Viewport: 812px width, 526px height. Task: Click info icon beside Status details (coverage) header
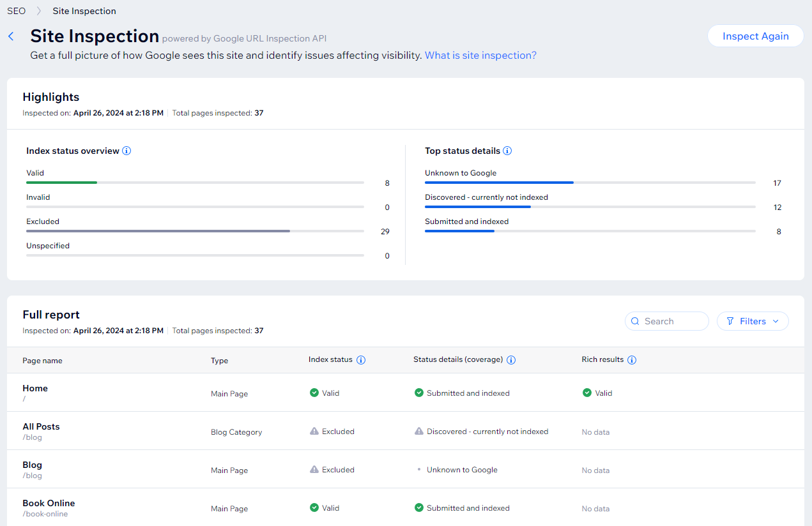[511, 360]
